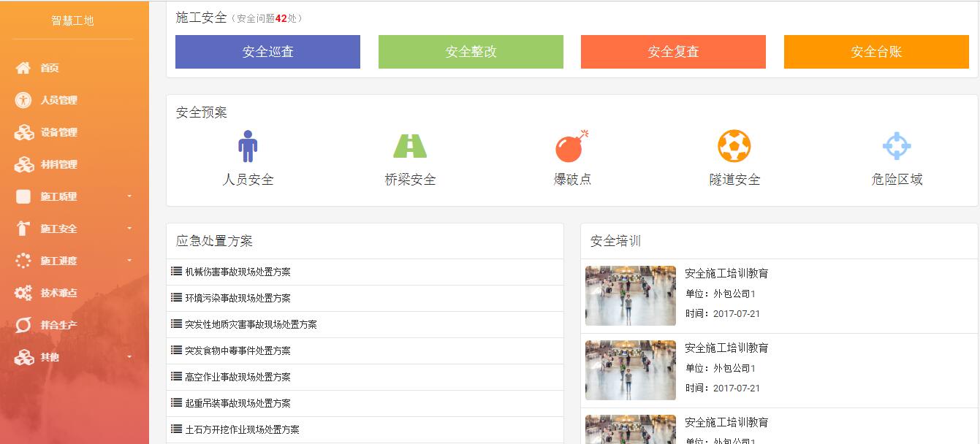
Task: Click the green 安全整改 button
Action: point(471,52)
